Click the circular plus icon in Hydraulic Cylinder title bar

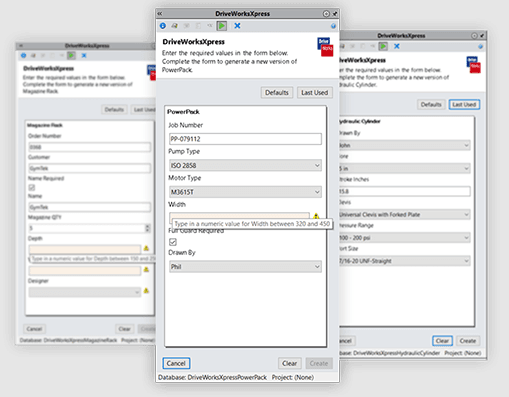[x=474, y=36]
